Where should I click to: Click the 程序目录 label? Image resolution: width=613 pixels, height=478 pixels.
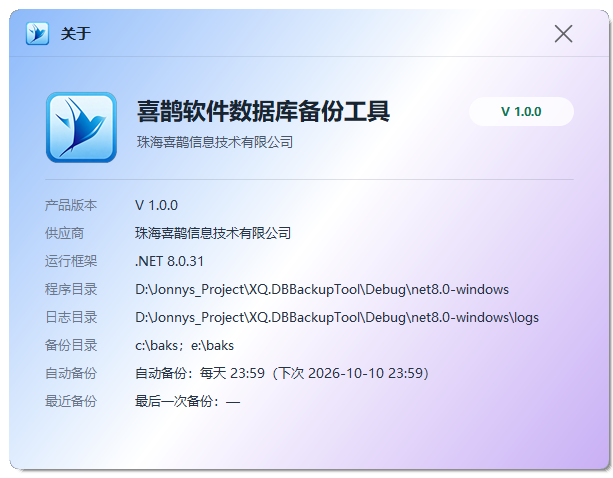tap(71, 289)
